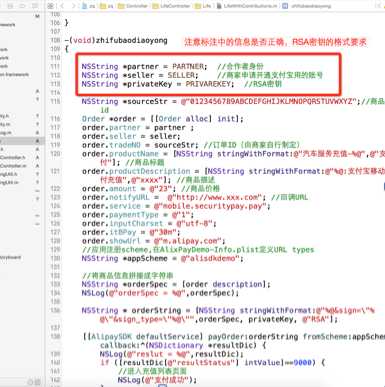Click the 'http://www.xxx.com' notify URL string
The height and width of the screenshot is (387, 385).
(216, 197)
